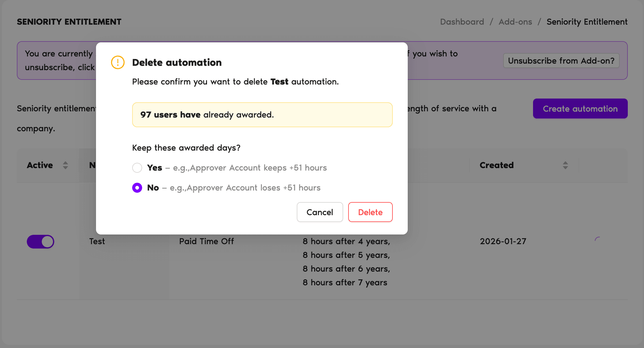Click the Created column sort arrows
The image size is (644, 348).
(x=565, y=165)
